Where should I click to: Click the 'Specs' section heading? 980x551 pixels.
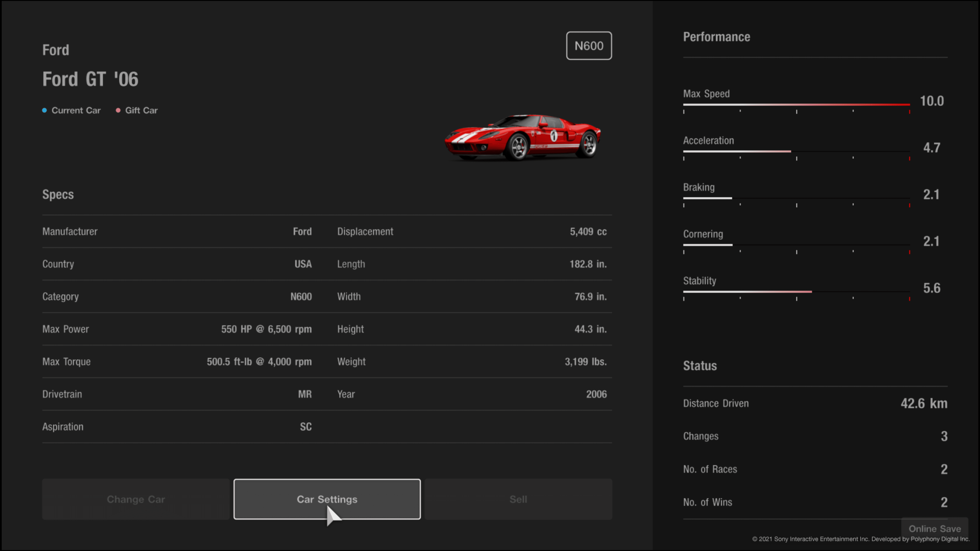point(58,194)
